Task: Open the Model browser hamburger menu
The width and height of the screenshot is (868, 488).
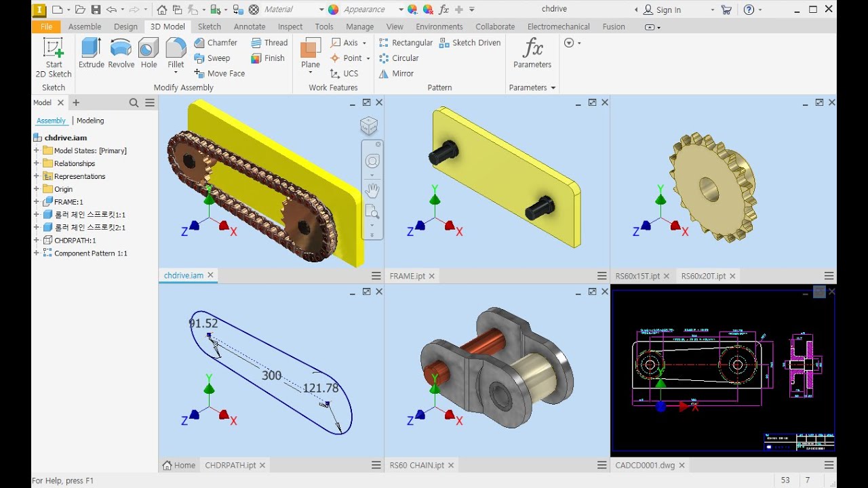Action: click(150, 103)
